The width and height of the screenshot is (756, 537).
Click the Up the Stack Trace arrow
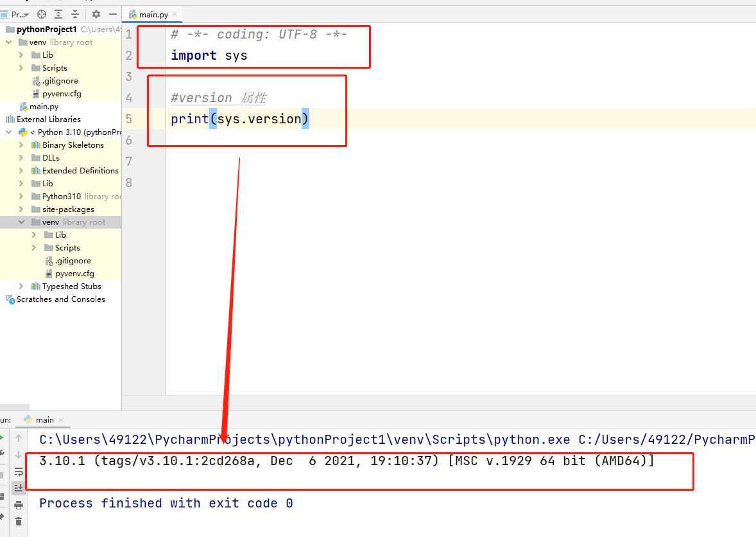(19, 438)
